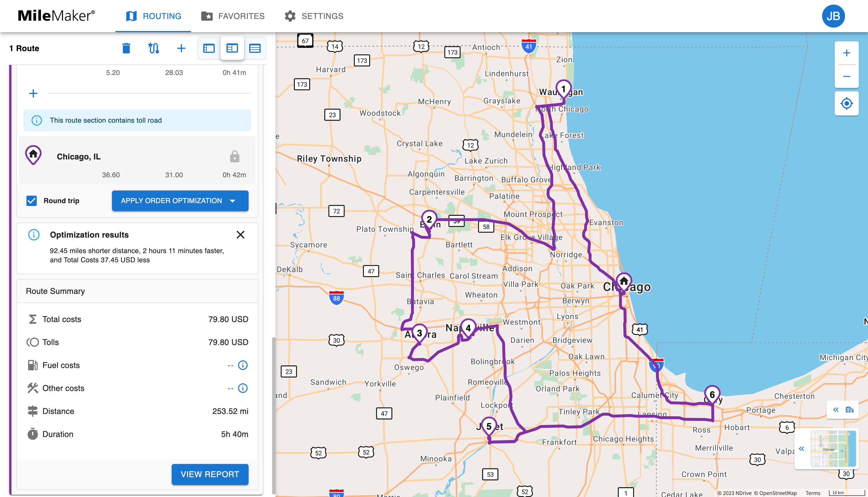Click the 253.52 mi distance value
The image size is (868, 497).
(x=230, y=411)
